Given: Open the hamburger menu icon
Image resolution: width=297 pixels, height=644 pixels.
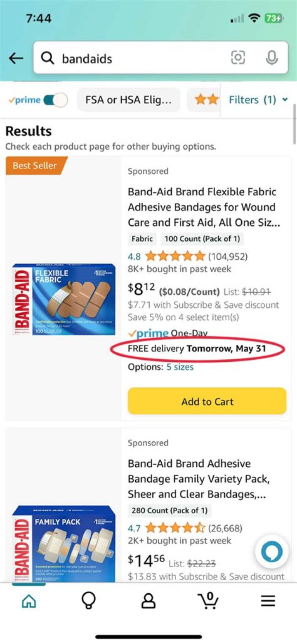Looking at the screenshot, I should pyautogui.click(x=268, y=600).
